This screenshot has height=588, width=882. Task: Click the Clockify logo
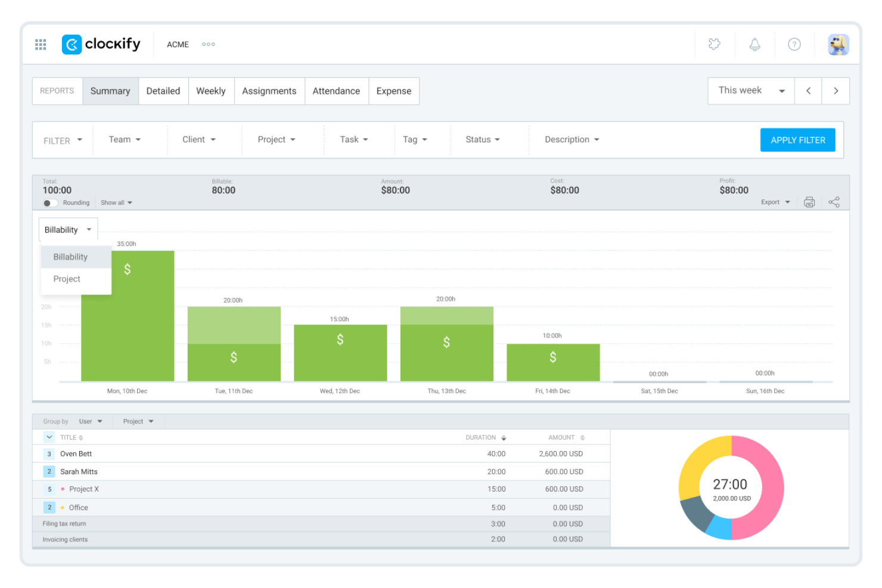coord(100,44)
